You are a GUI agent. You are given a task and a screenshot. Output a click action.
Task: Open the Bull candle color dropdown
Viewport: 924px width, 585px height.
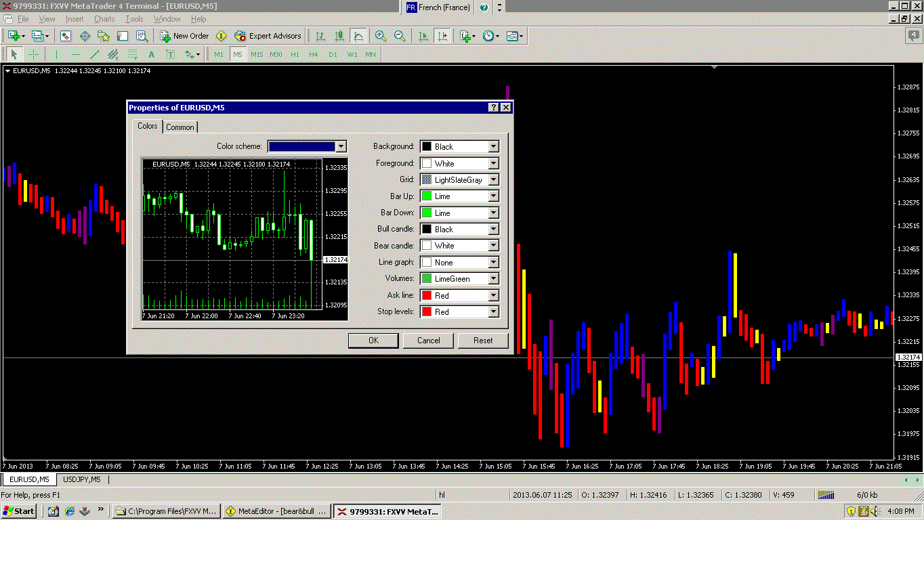coord(493,229)
